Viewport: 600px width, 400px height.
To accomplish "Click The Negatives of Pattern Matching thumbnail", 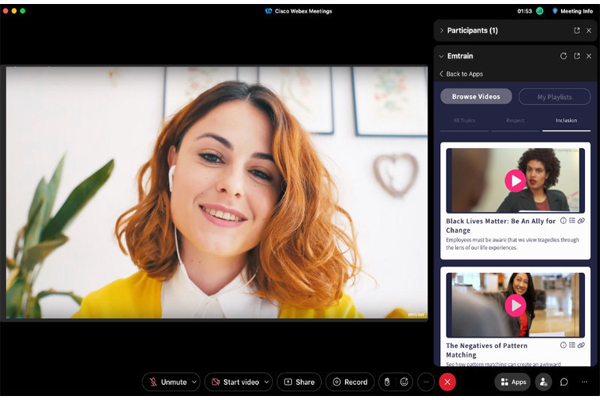I will point(515,305).
